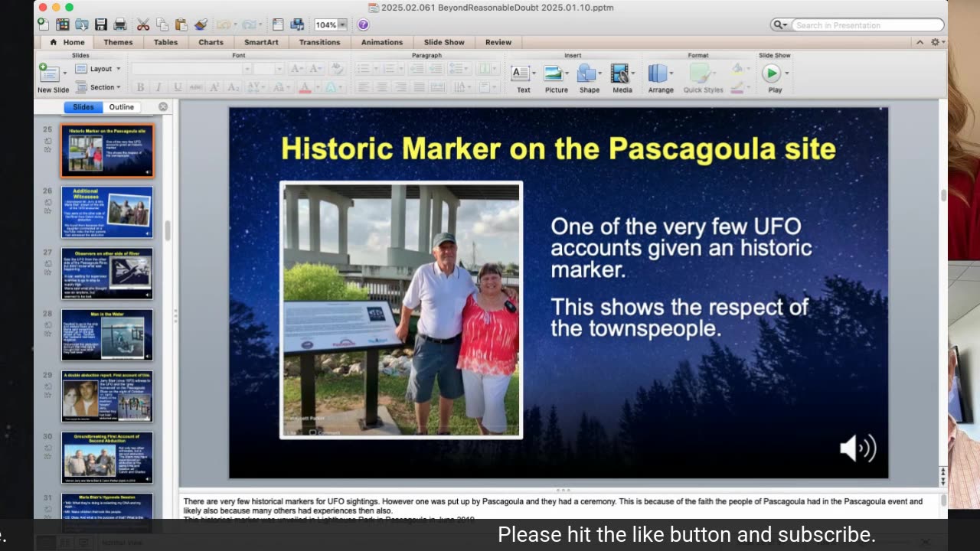Paste from clipboard icon

pos(181,24)
